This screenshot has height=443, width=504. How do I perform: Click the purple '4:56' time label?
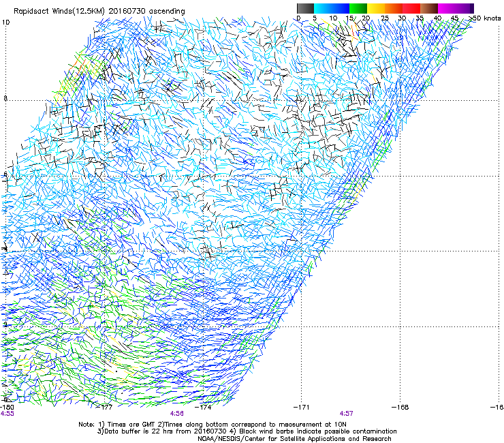pos(177,414)
